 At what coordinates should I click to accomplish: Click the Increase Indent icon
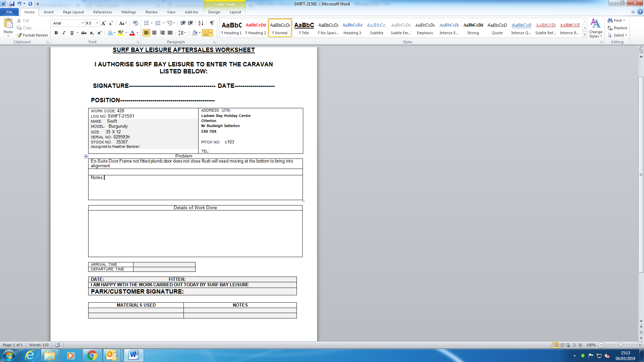tap(190, 23)
